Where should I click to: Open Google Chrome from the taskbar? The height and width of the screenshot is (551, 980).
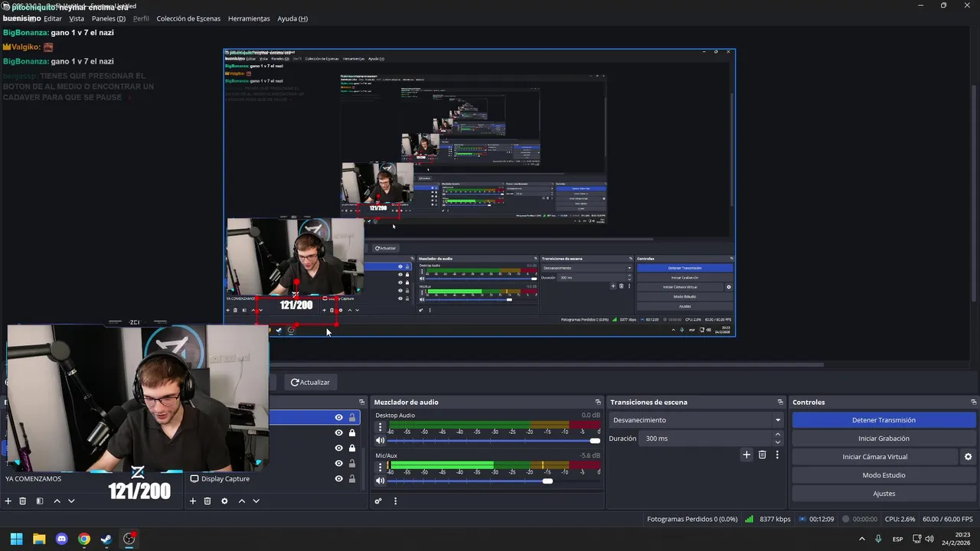click(84, 539)
